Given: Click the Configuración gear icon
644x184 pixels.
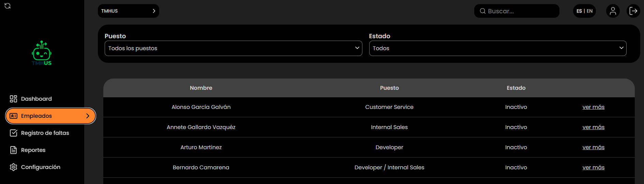Looking at the screenshot, I should [x=13, y=167].
